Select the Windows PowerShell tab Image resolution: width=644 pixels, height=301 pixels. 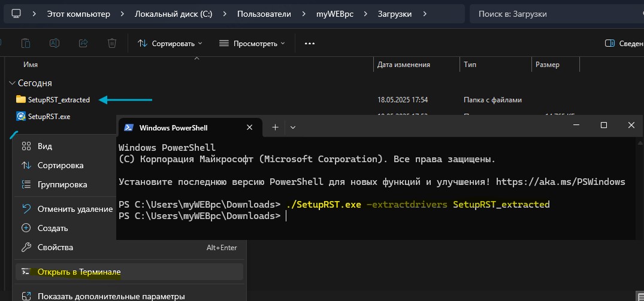tap(190, 127)
